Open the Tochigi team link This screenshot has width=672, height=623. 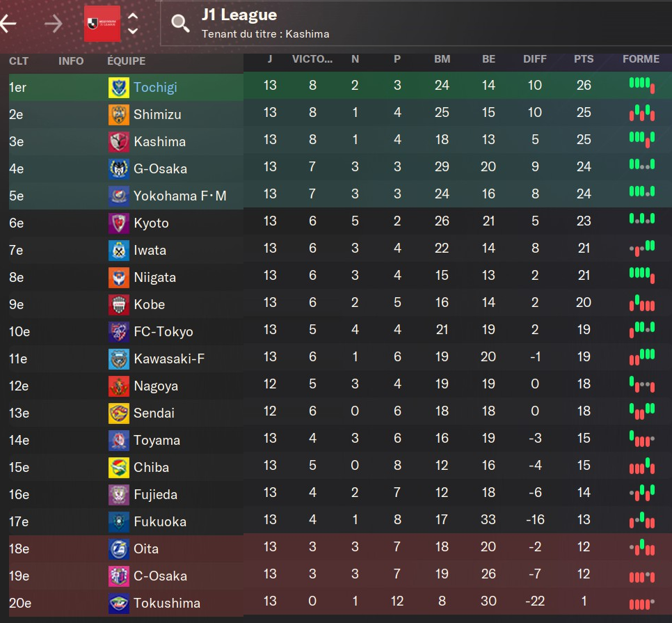(155, 87)
